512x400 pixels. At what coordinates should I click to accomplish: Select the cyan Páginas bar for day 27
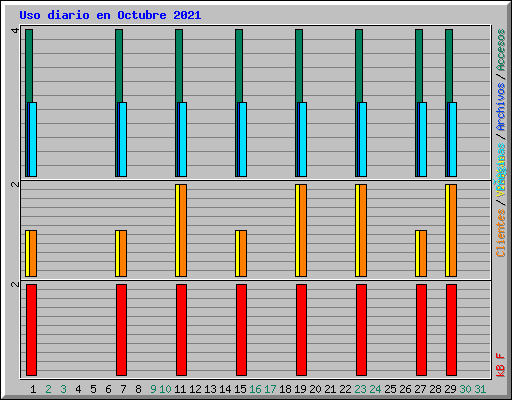coord(423,139)
